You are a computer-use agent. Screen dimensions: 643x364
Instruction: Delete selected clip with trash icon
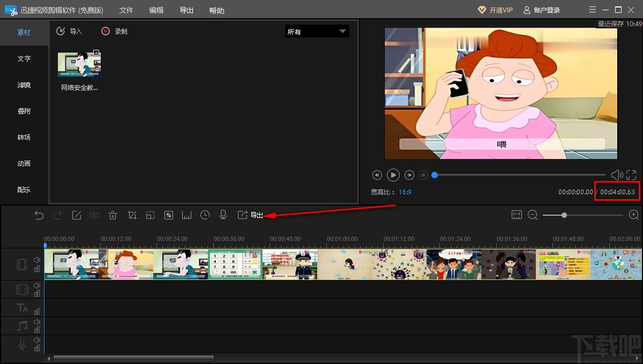point(113,215)
